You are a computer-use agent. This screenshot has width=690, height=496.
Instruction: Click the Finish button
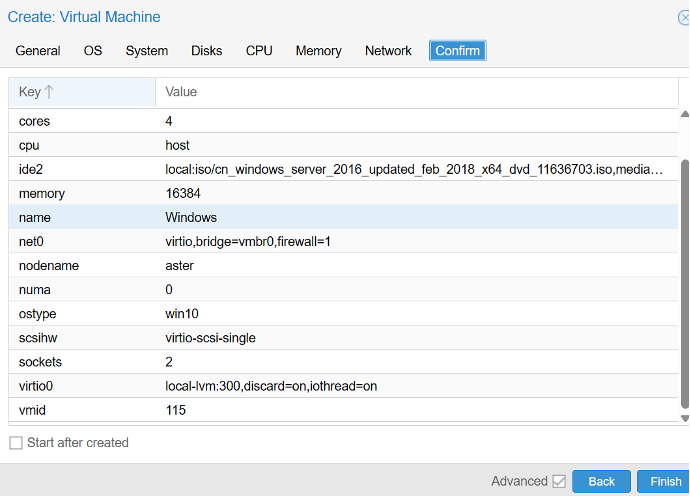665,481
